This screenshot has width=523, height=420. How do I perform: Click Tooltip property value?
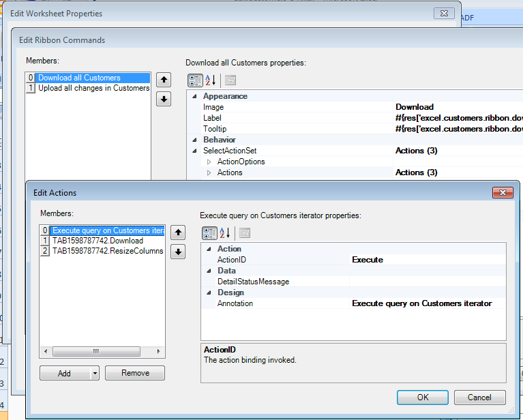coord(458,129)
